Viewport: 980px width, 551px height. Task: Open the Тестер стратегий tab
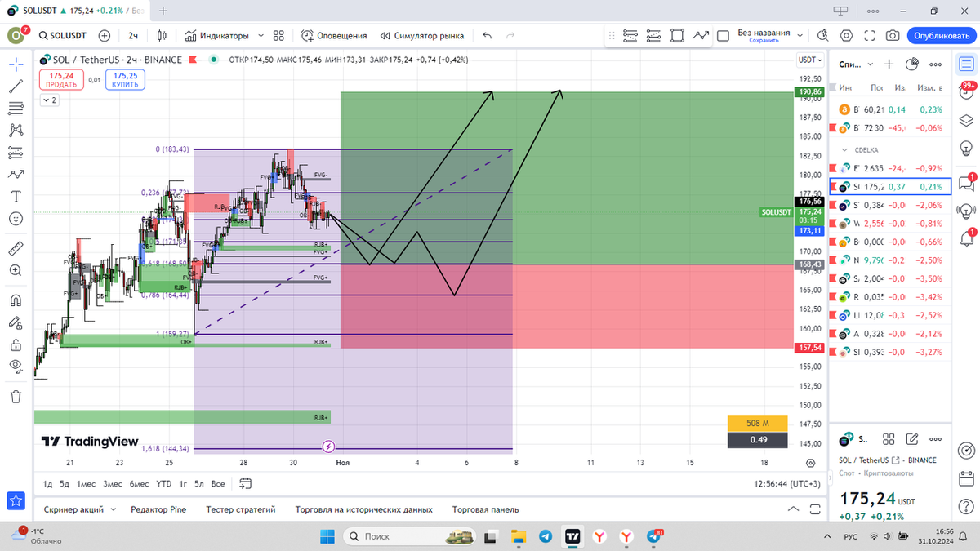[x=241, y=509]
